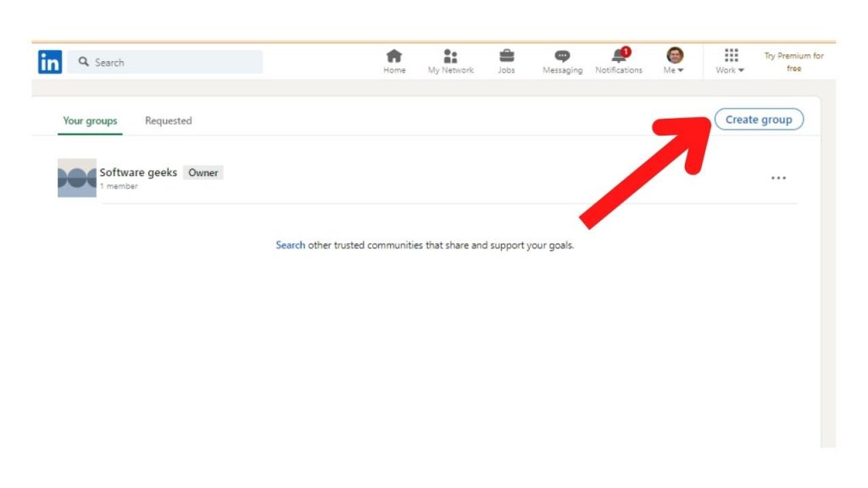Click the Create group button
Viewport: 868px width, 488px height.
(759, 119)
